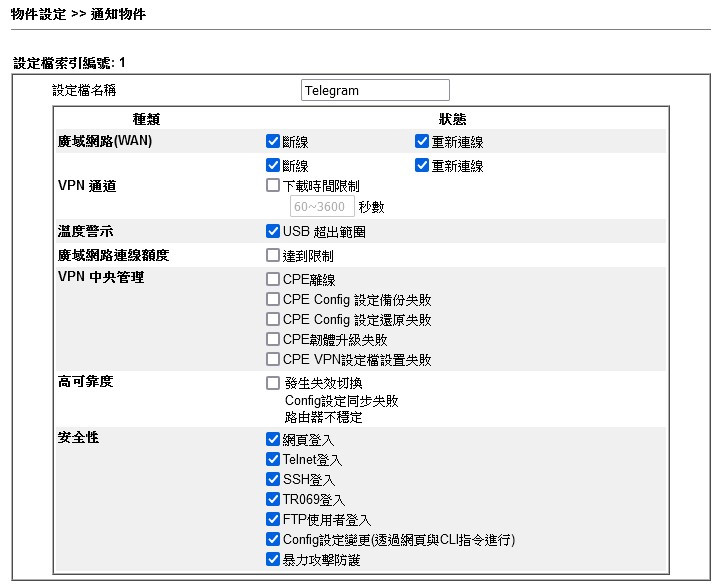Click the 廣域網路(WAN) row label

[x=105, y=141]
